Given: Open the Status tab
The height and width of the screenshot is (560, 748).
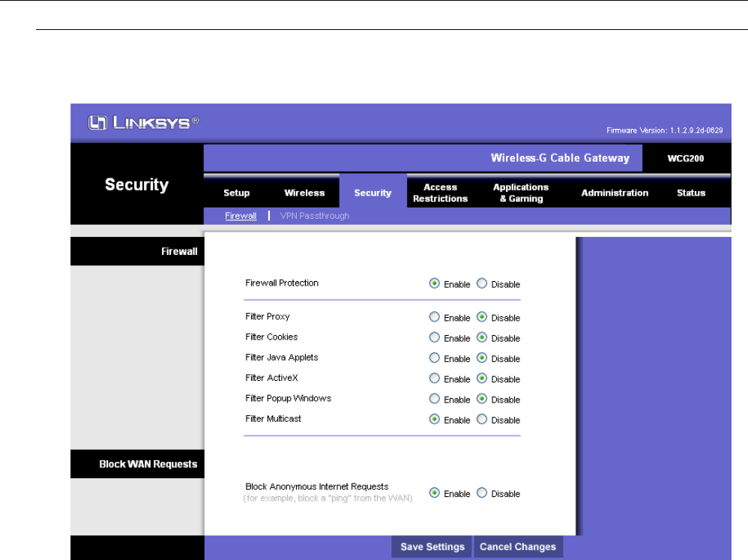Looking at the screenshot, I should click(691, 193).
